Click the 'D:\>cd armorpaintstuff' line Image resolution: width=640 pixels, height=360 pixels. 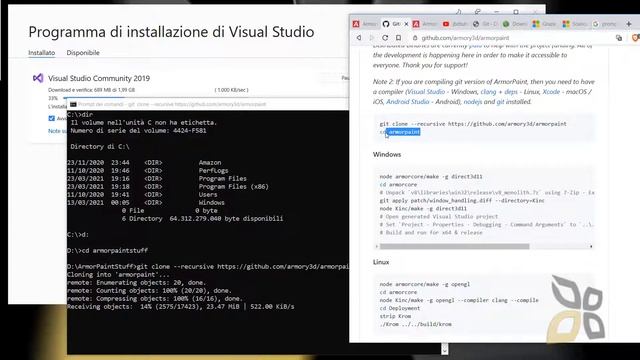pos(108,251)
